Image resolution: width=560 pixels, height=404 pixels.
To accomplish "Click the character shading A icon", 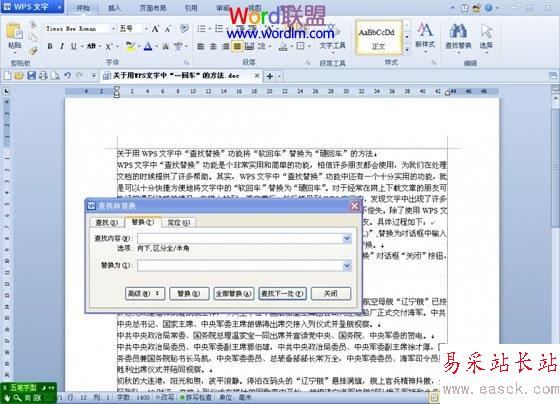I will tap(165, 46).
